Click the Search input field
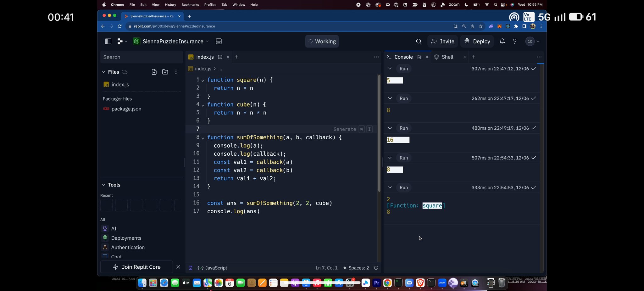 pos(142,57)
